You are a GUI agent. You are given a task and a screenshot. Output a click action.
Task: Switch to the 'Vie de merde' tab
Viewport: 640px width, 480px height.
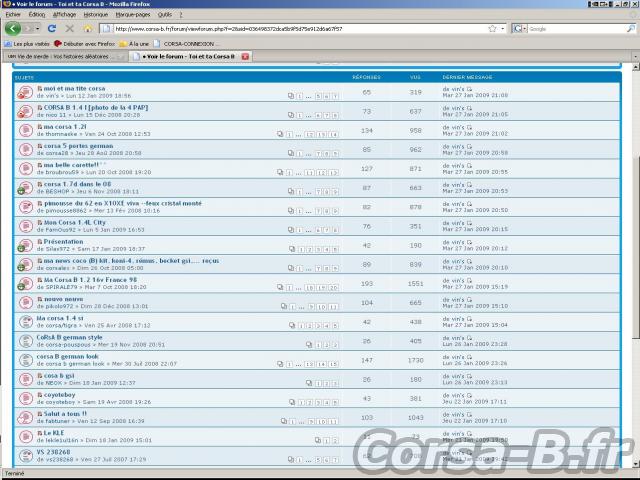(65, 56)
